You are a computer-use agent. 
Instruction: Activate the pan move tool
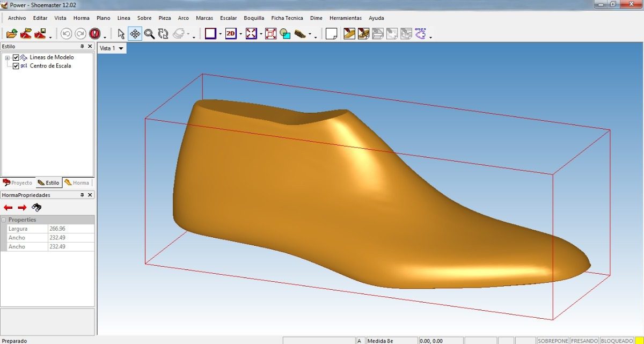click(x=135, y=34)
